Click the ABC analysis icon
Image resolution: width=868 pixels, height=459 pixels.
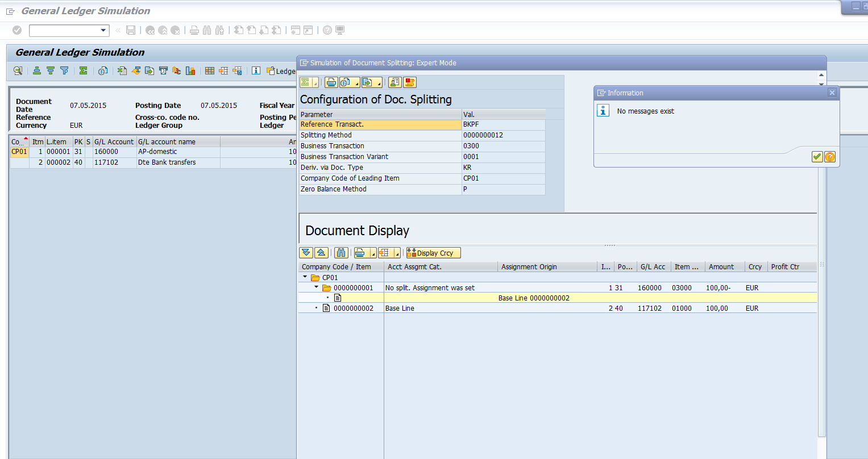[x=177, y=71]
